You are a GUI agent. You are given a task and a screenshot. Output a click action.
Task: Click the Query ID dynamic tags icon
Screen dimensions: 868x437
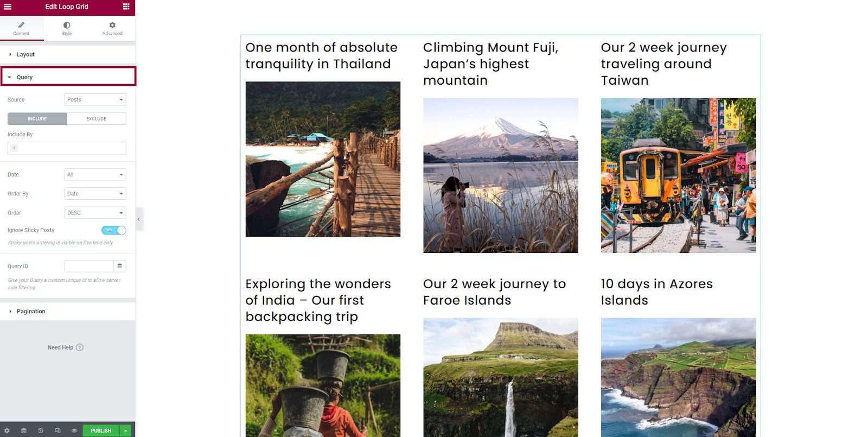pyautogui.click(x=119, y=266)
